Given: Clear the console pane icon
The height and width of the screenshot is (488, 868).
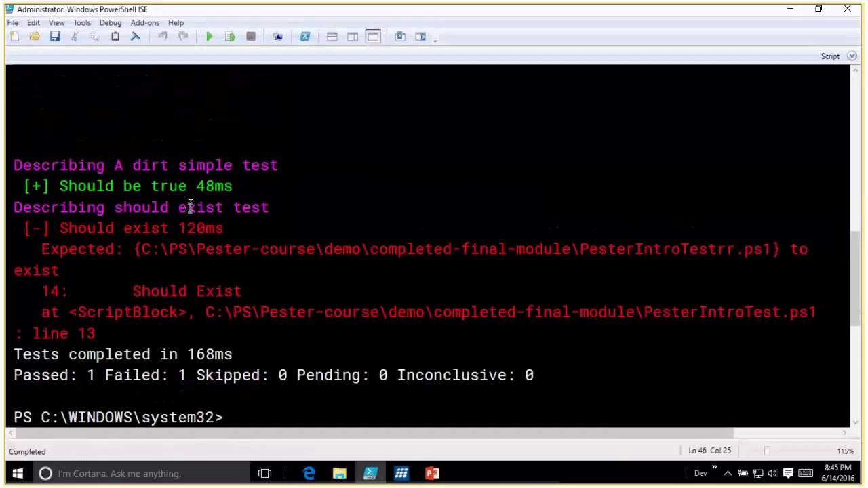Looking at the screenshot, I should [136, 37].
